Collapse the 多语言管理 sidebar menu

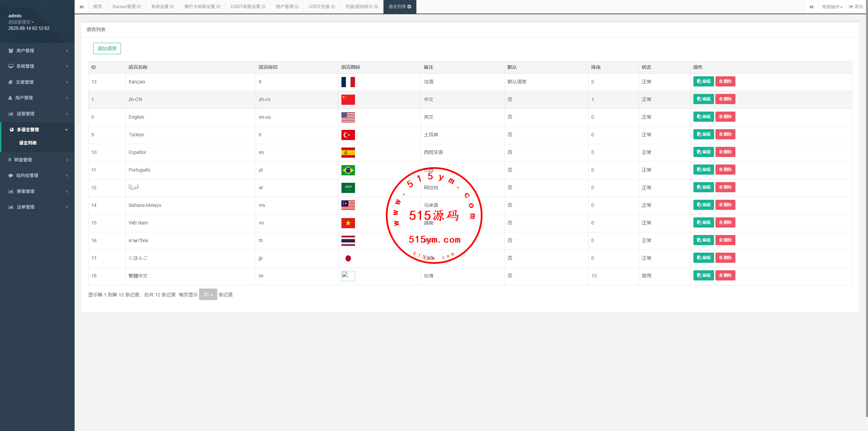coord(37,130)
